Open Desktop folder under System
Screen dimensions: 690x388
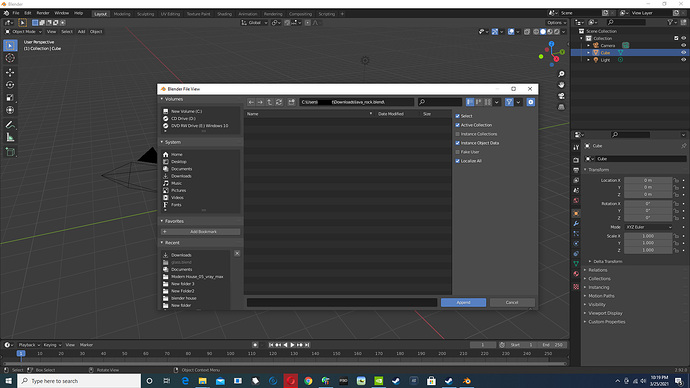click(x=179, y=161)
